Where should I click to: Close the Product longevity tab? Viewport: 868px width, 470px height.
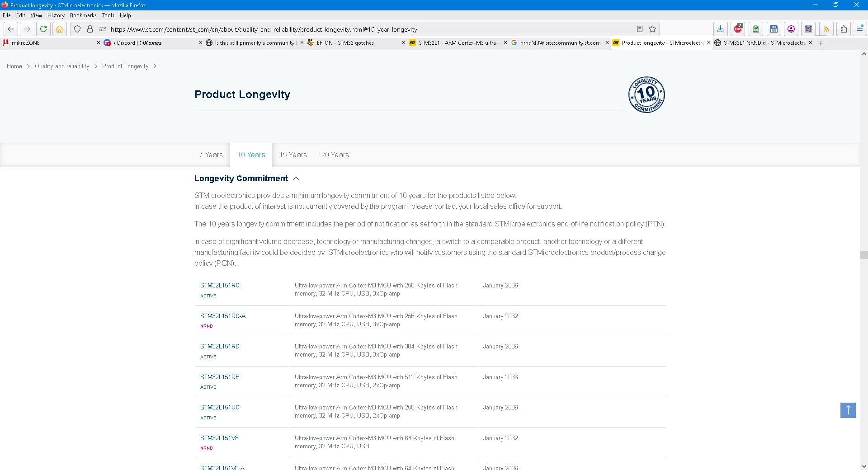[709, 42]
